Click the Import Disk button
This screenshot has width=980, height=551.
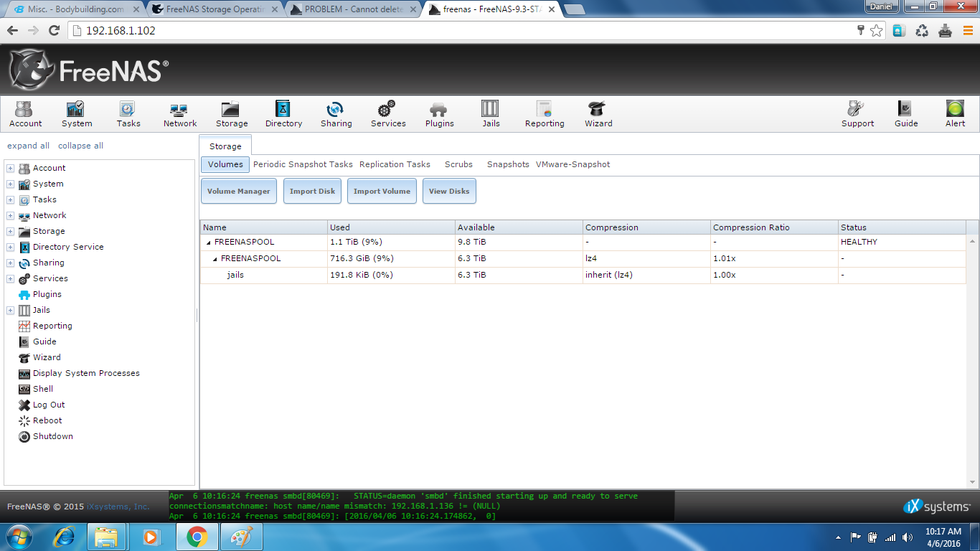(312, 192)
